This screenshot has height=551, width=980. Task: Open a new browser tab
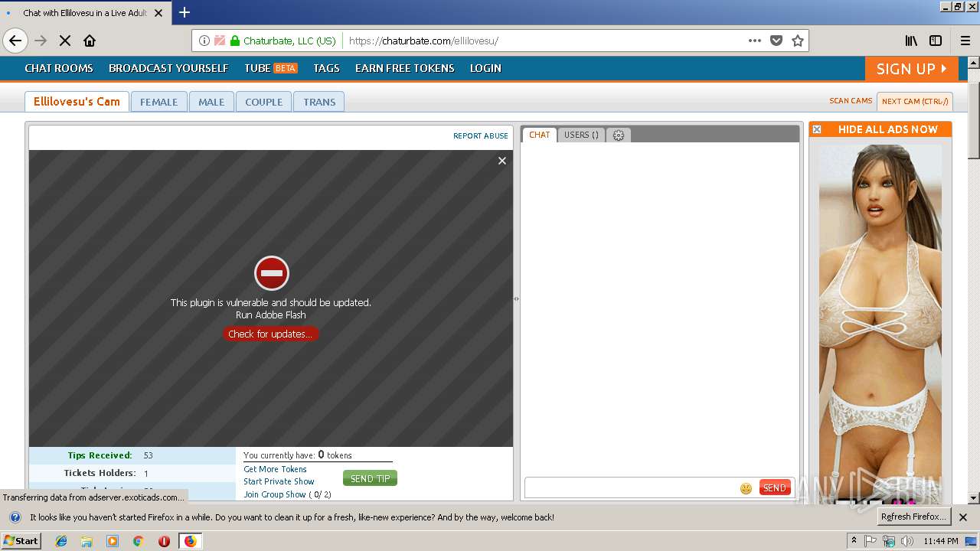coord(185,12)
